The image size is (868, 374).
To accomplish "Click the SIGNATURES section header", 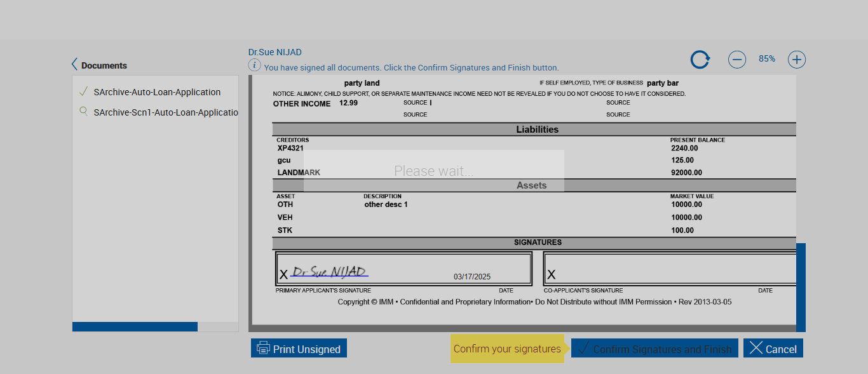I will tap(538, 243).
